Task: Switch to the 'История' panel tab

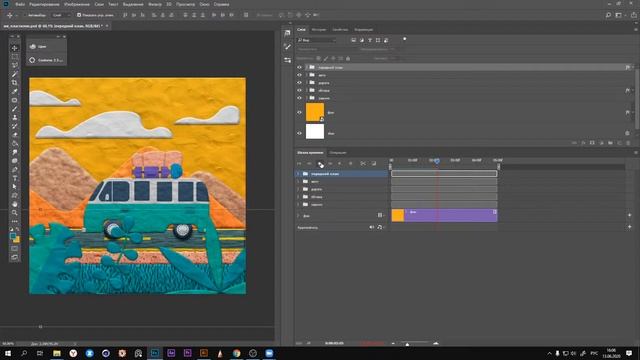Action: pos(319,29)
